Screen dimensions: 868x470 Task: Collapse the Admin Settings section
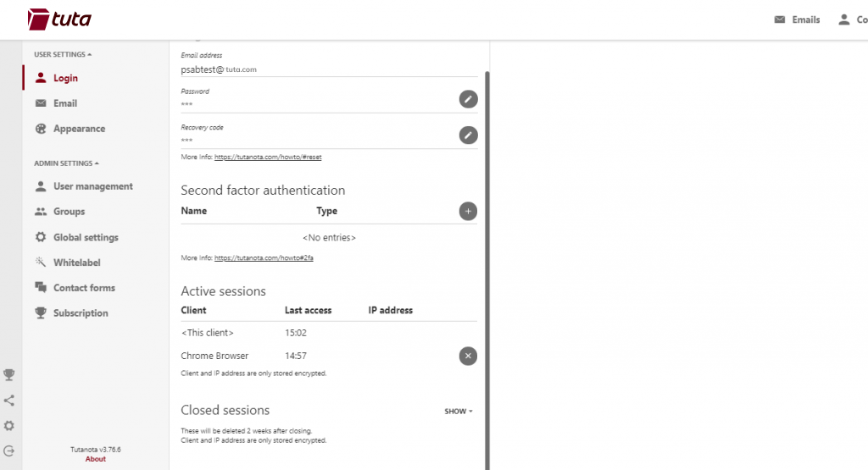(x=66, y=163)
